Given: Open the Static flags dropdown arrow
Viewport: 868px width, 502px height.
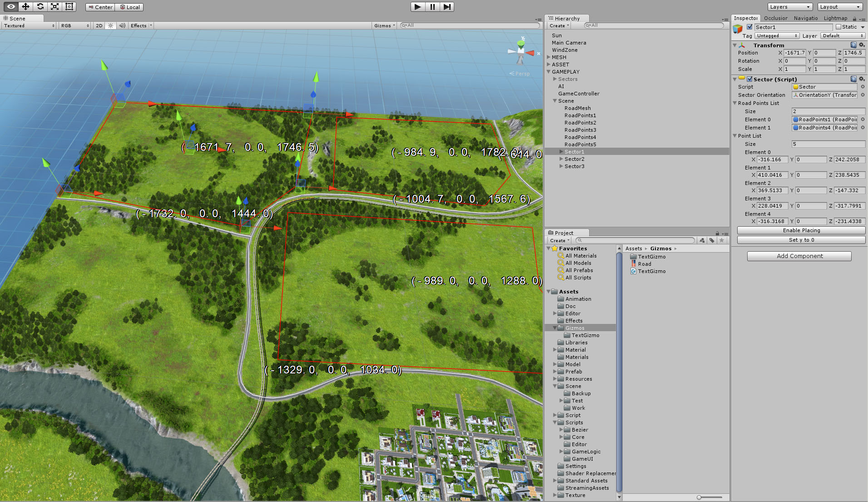Looking at the screenshot, I should click(x=863, y=27).
